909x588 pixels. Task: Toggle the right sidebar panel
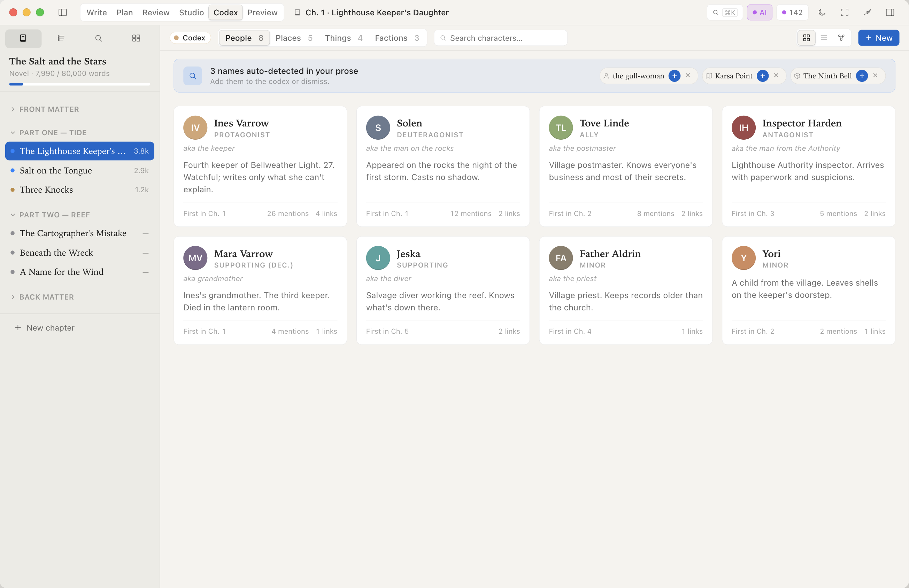pos(890,12)
